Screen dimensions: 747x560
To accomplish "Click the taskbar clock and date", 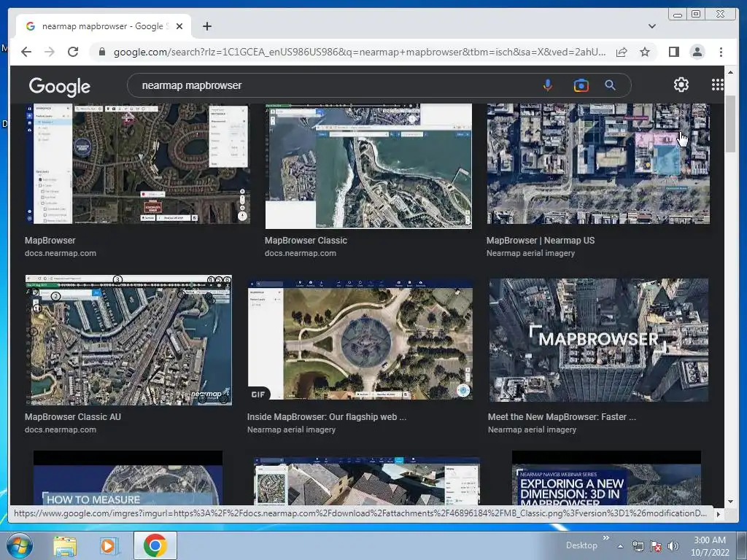I will (710, 546).
